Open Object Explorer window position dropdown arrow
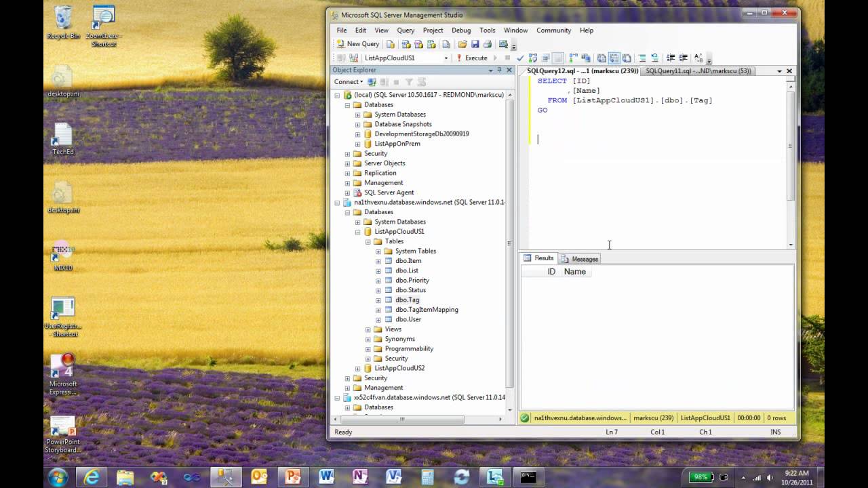Screen dimensions: 868x488 [x=491, y=70]
